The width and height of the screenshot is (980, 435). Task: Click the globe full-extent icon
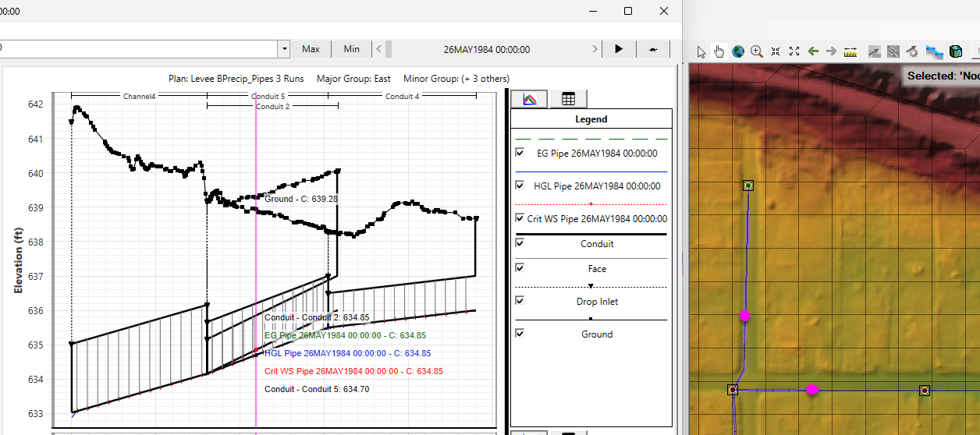(737, 51)
